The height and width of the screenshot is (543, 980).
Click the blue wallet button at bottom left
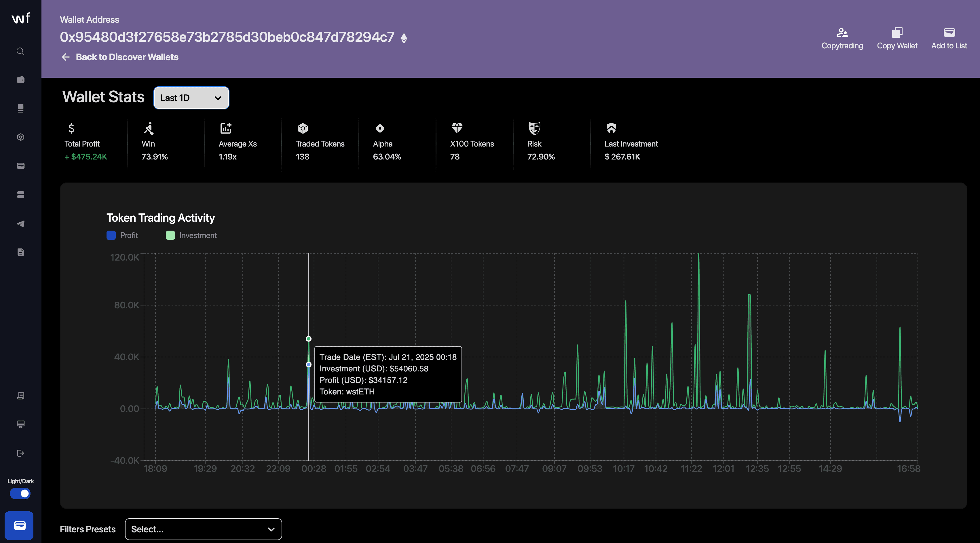19,525
